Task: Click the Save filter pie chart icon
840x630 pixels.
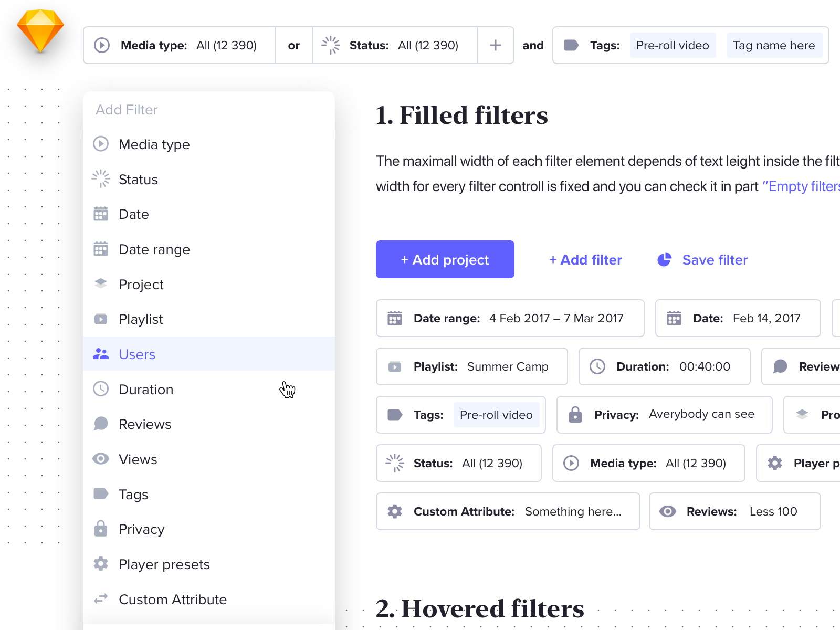Action: (665, 259)
